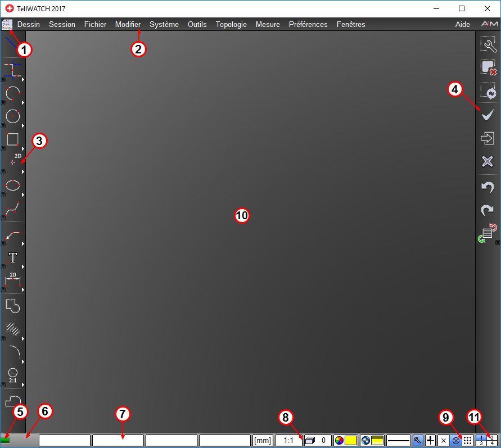Expand the Circle tool flyout arrow
Image resolution: width=501 pixels, height=448 pixels.
tap(22, 126)
